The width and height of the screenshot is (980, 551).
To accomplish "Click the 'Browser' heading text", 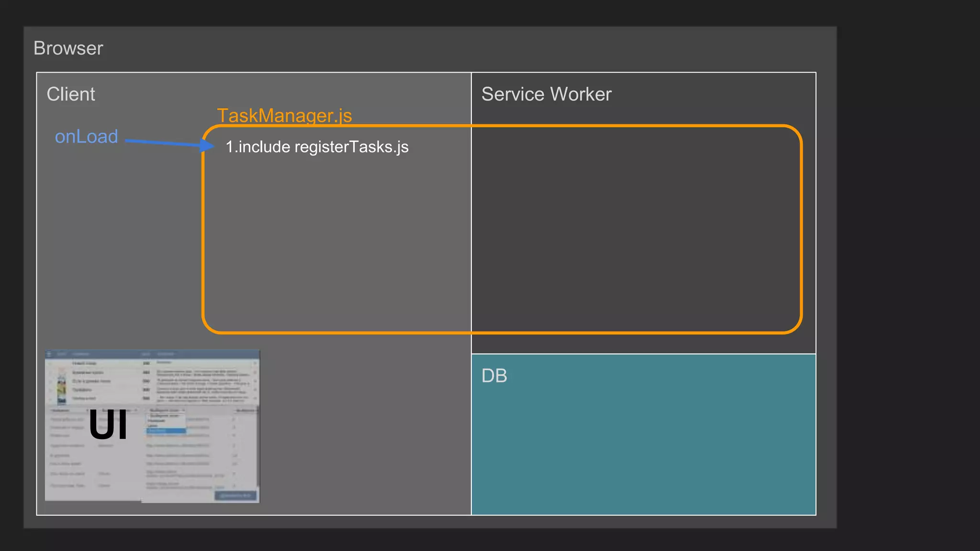I will pos(68,48).
